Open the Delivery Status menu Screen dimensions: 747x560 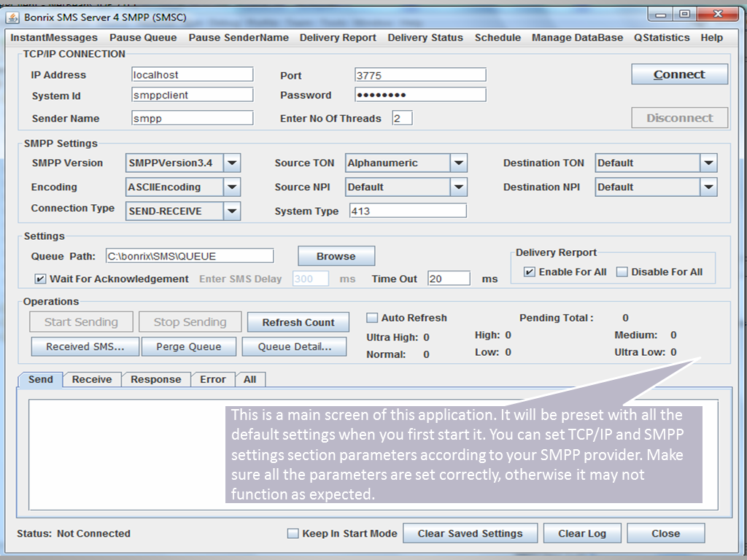coord(425,38)
